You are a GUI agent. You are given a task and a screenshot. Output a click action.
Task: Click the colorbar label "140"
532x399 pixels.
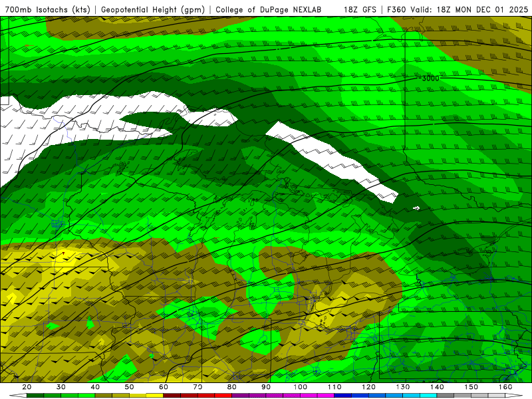[x=437, y=387]
